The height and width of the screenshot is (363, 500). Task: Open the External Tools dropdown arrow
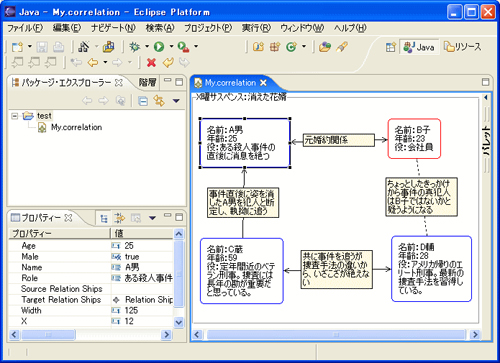[196, 46]
